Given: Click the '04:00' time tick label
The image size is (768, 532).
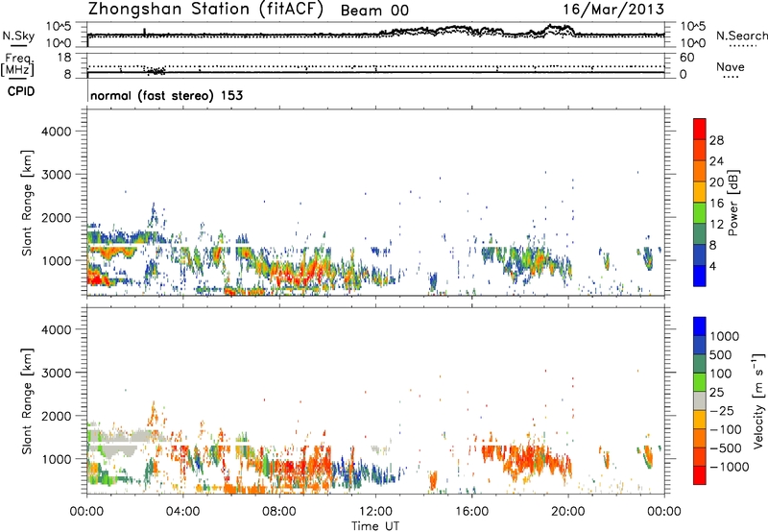Looking at the screenshot, I should click(182, 512).
